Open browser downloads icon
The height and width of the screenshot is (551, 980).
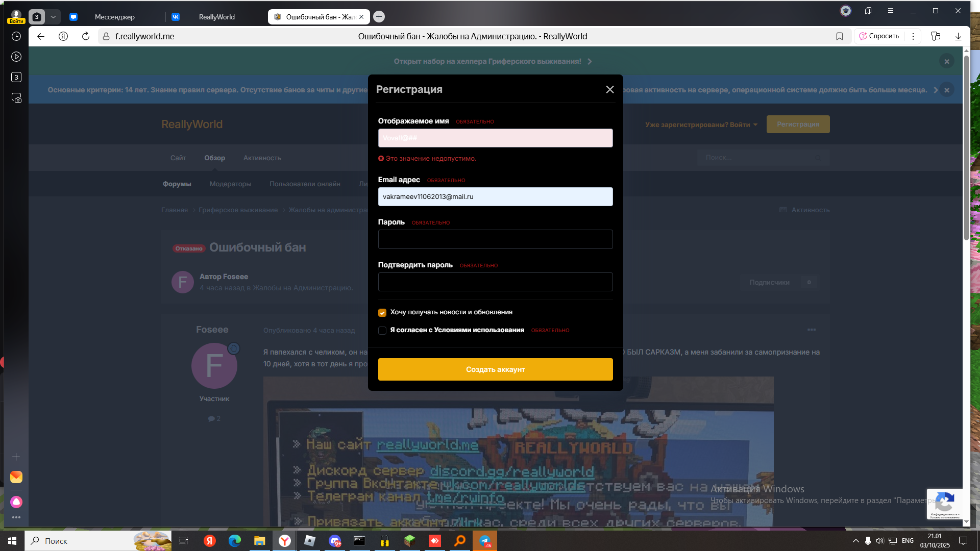tap(958, 36)
